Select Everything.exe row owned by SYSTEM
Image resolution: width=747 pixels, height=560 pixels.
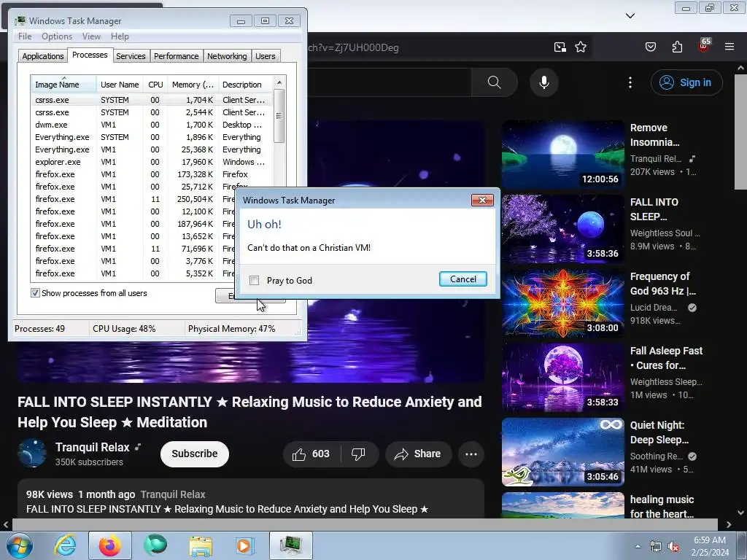[x=152, y=137]
